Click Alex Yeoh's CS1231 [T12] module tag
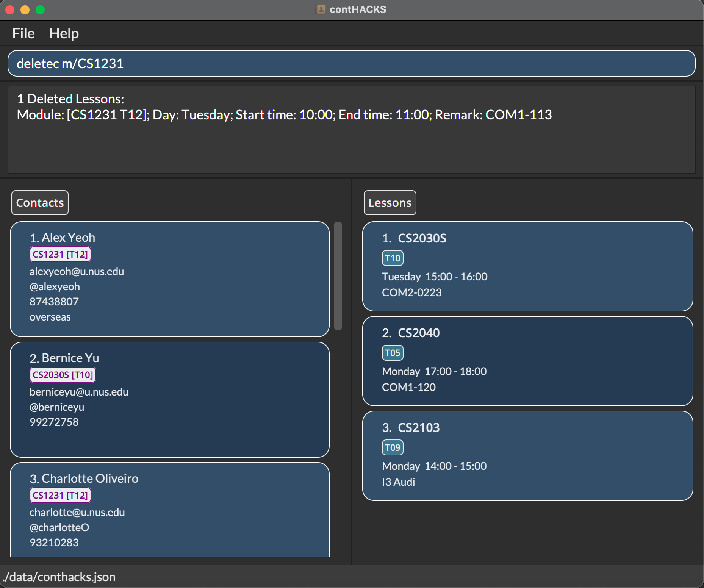 pos(60,254)
